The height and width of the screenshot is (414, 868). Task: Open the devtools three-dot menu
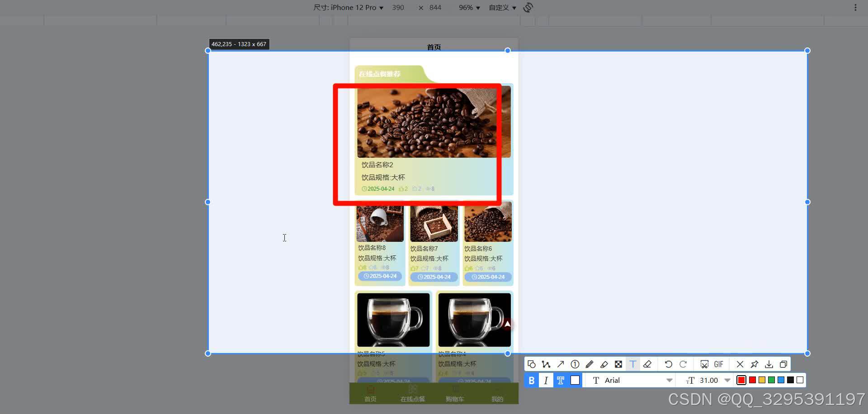pyautogui.click(x=854, y=7)
